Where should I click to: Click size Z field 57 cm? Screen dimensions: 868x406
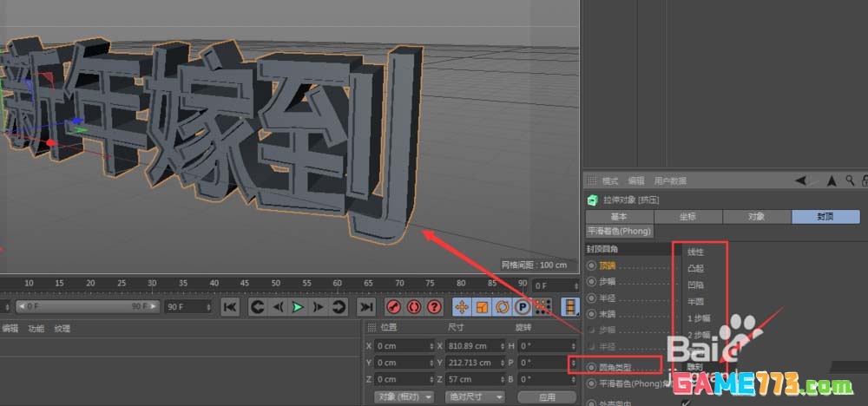tap(475, 379)
